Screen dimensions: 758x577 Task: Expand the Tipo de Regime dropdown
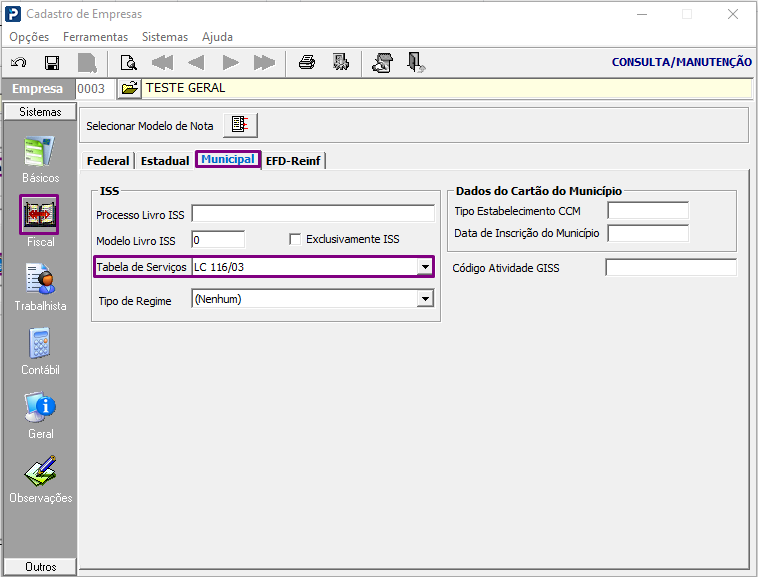click(425, 299)
